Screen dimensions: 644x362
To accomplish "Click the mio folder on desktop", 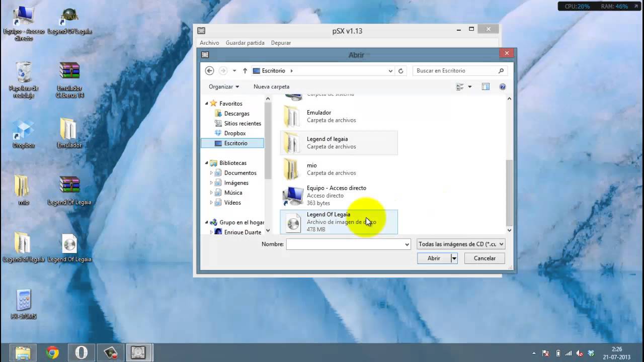I will (23, 191).
